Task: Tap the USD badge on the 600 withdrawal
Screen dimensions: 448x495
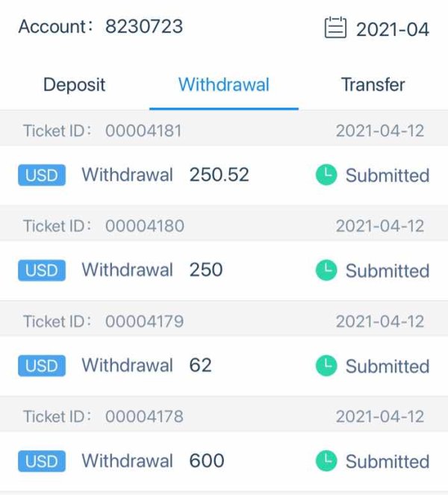Action: [x=42, y=461]
